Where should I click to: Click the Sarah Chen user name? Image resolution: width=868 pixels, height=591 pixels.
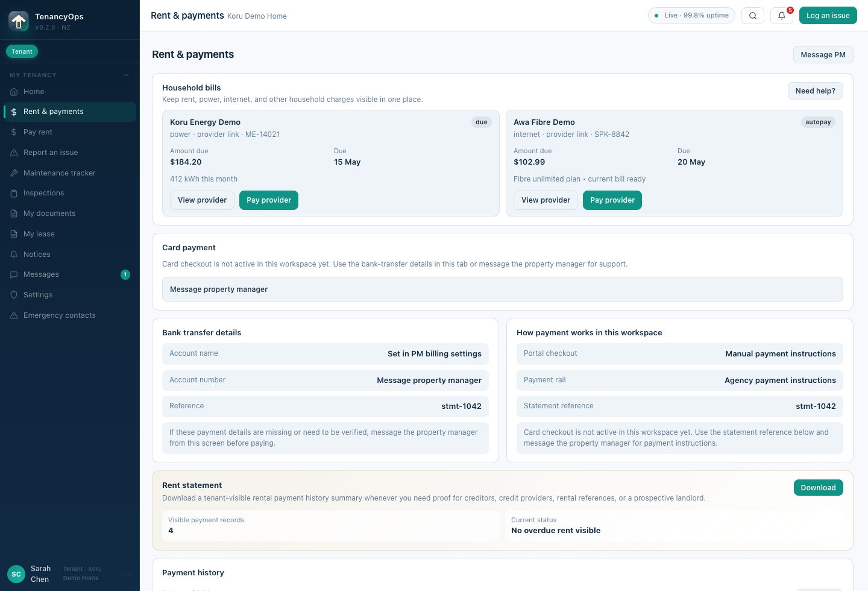point(41,574)
